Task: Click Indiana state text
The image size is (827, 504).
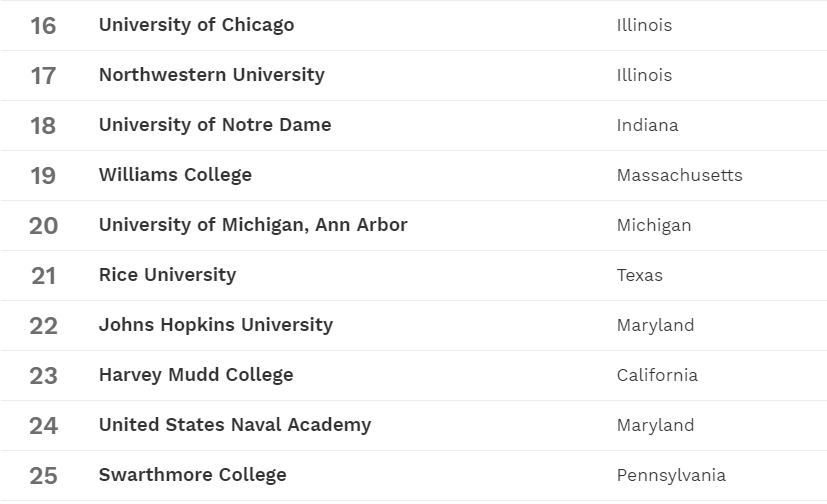Action: 647,125
